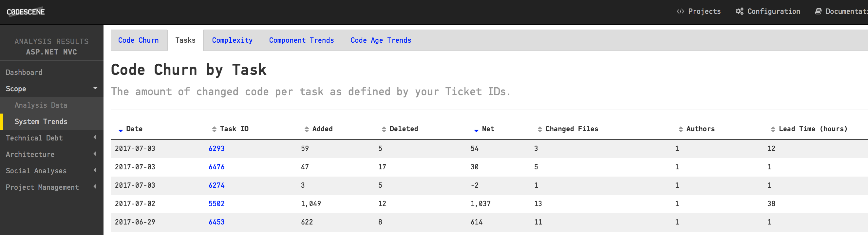Image resolution: width=868 pixels, height=235 pixels.
Task: Switch to the Code Churn tab
Action: coord(139,40)
